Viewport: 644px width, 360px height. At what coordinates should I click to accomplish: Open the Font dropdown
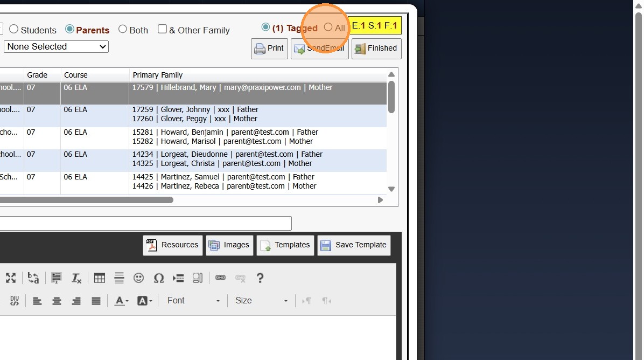tap(193, 301)
